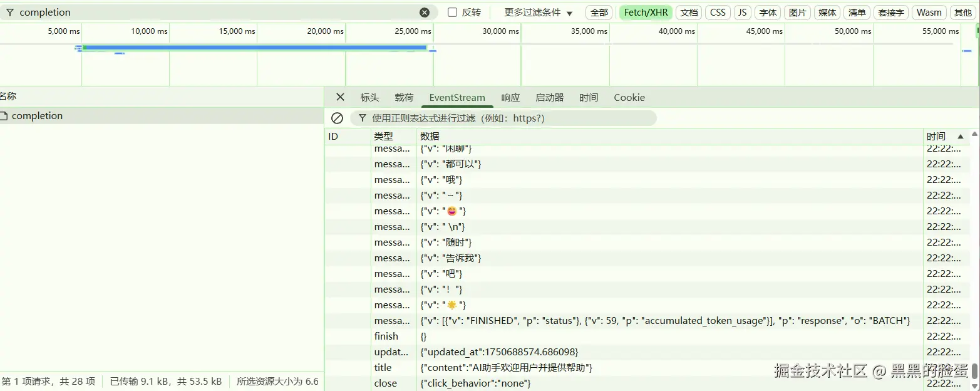Screen dimensions: 980x391
Task: Select the message row containing \n
Action: point(647,227)
